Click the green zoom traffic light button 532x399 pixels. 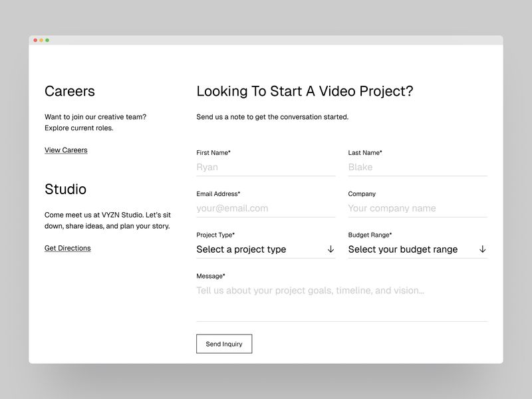pos(48,40)
